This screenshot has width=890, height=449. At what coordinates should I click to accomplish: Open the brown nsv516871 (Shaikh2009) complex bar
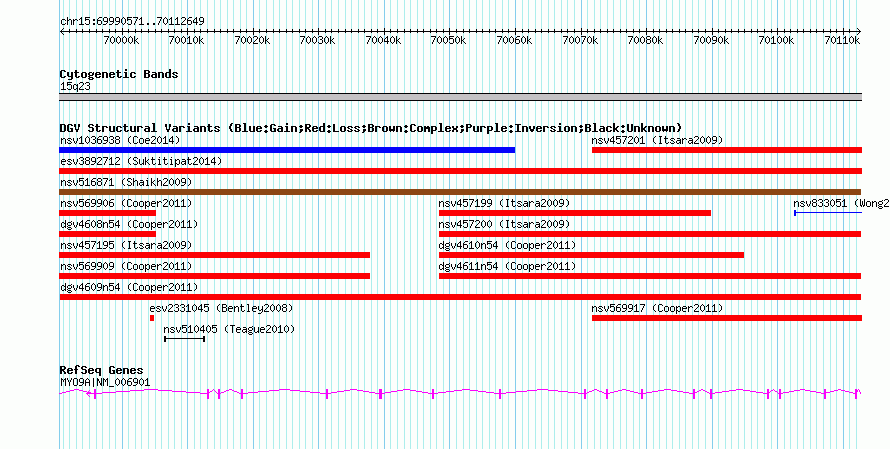(460, 192)
